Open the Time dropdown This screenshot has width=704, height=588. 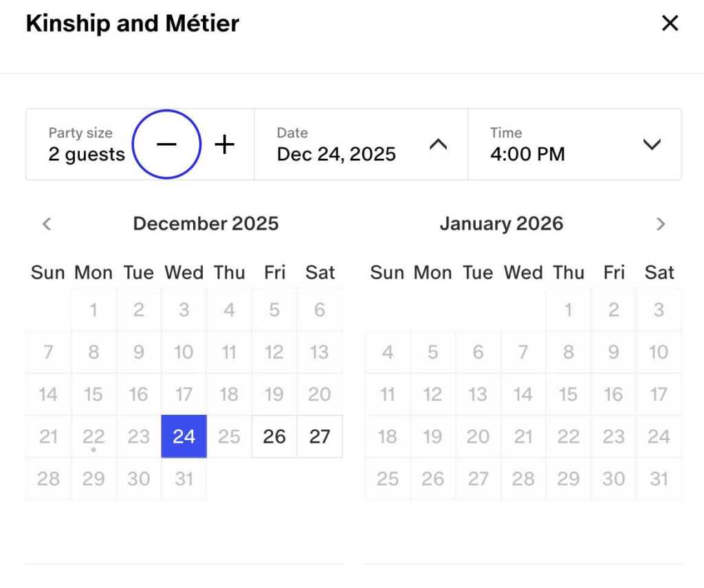pyautogui.click(x=651, y=144)
